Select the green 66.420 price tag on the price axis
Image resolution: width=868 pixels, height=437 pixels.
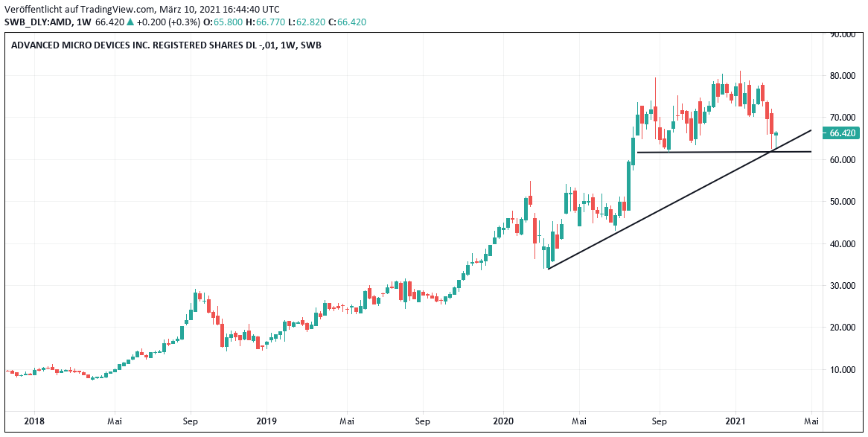(x=842, y=133)
